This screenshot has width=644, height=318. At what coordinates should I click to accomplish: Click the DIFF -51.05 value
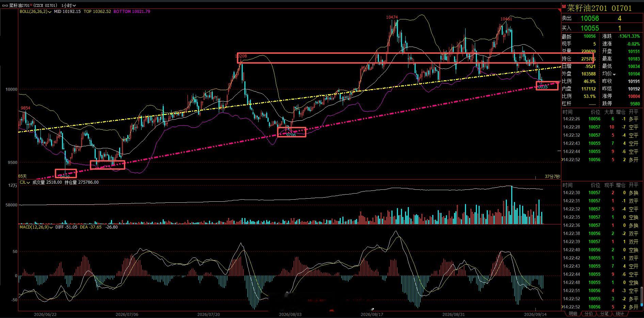[x=66, y=227]
